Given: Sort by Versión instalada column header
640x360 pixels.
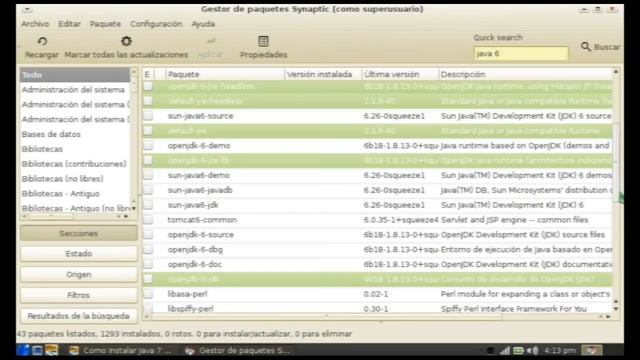Looking at the screenshot, I should (323, 74).
